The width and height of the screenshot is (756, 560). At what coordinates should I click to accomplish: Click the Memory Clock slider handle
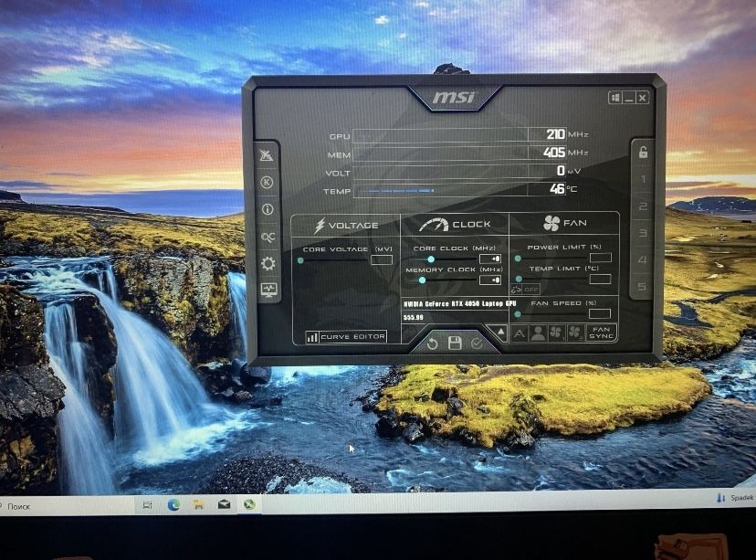point(422,280)
